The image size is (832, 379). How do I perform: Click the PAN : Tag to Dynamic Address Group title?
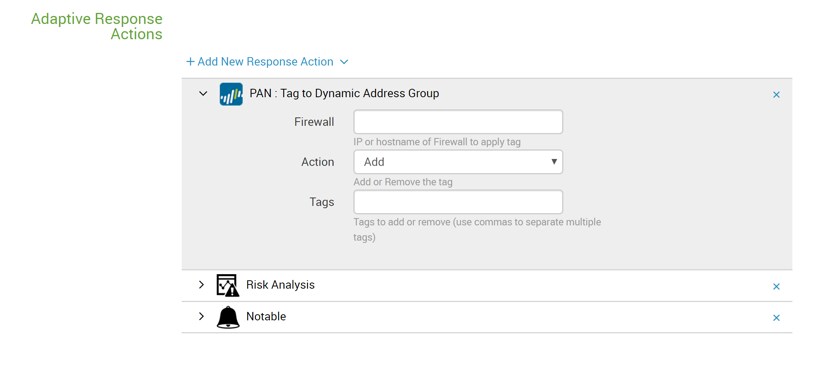click(344, 93)
